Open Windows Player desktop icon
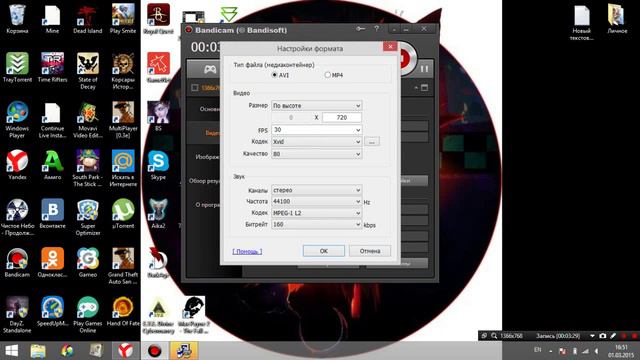 coord(17,120)
